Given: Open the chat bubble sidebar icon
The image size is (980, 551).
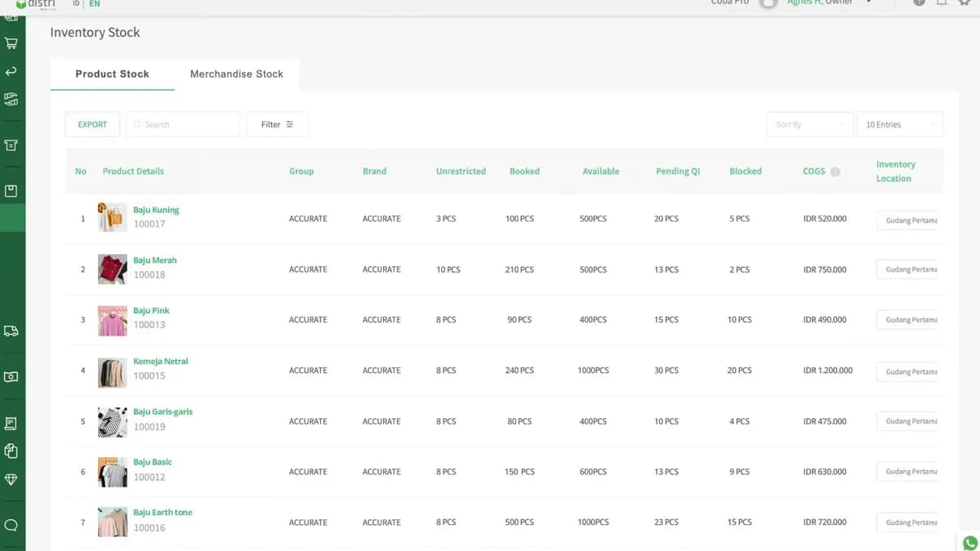Looking at the screenshot, I should (11, 525).
